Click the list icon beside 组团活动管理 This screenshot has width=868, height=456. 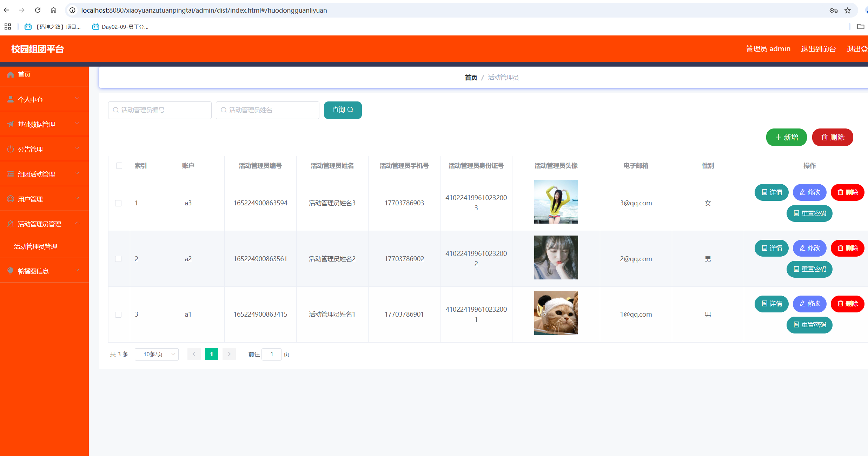pos(11,174)
